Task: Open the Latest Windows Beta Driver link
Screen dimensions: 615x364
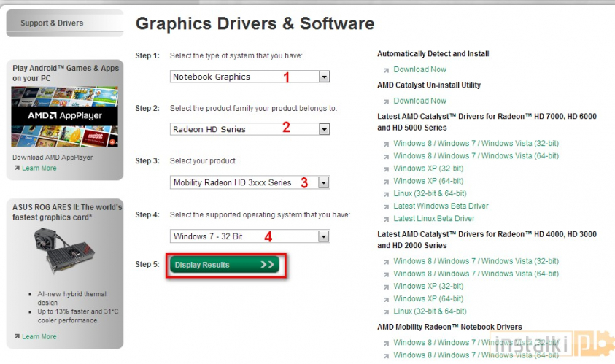Action: point(441,206)
